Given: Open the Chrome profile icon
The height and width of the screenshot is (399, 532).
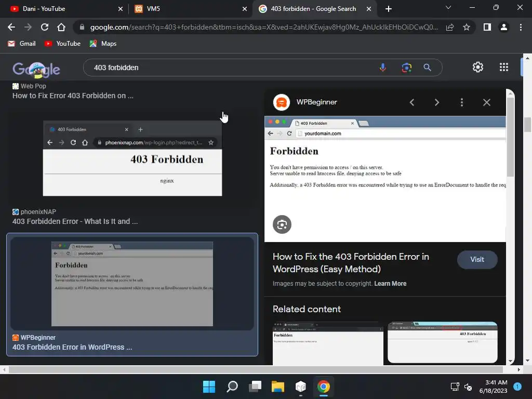Looking at the screenshot, I should [504, 27].
